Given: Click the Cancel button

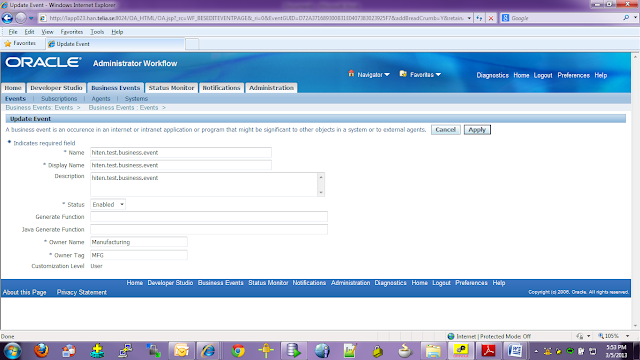Looking at the screenshot, I should click(446, 130).
